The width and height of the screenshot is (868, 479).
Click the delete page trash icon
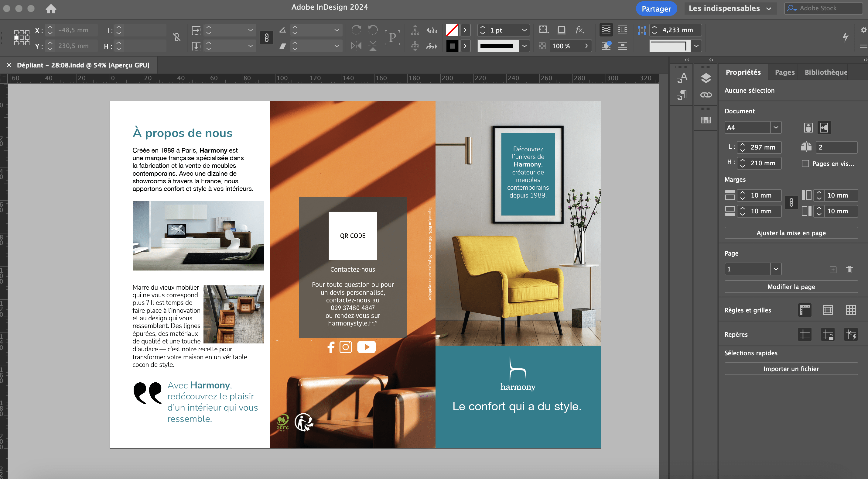tap(849, 270)
